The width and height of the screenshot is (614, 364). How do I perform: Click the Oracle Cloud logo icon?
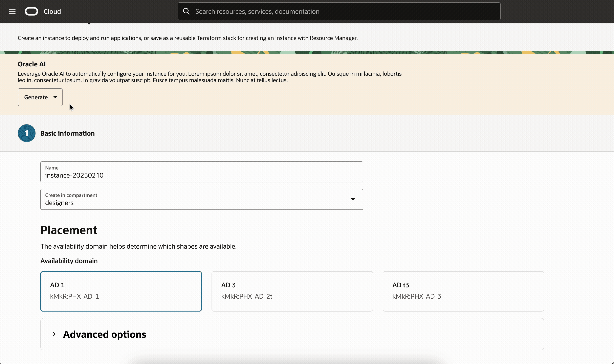coord(31,11)
